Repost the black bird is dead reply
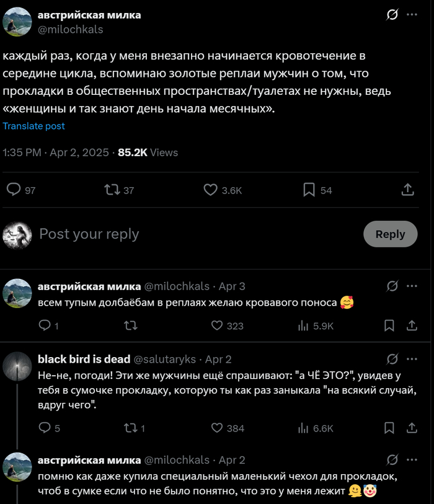Viewport: 434px width, 504px height. pos(131,428)
